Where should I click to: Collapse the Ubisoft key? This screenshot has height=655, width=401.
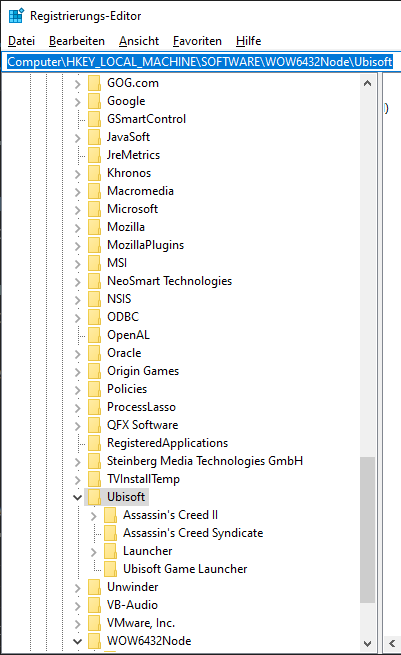tap(77, 497)
